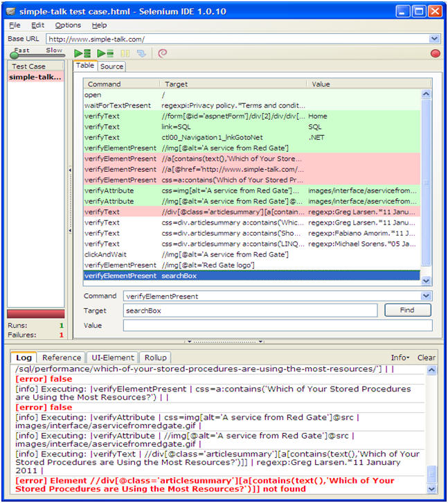Click the Value column header
448x503 pixels.
tap(370, 84)
